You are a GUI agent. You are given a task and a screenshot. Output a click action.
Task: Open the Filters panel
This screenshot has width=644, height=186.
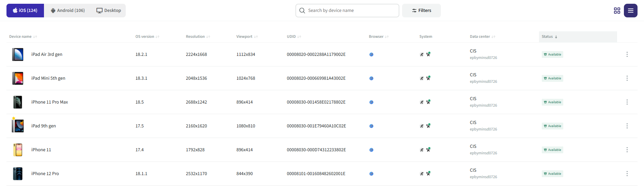pos(421,11)
